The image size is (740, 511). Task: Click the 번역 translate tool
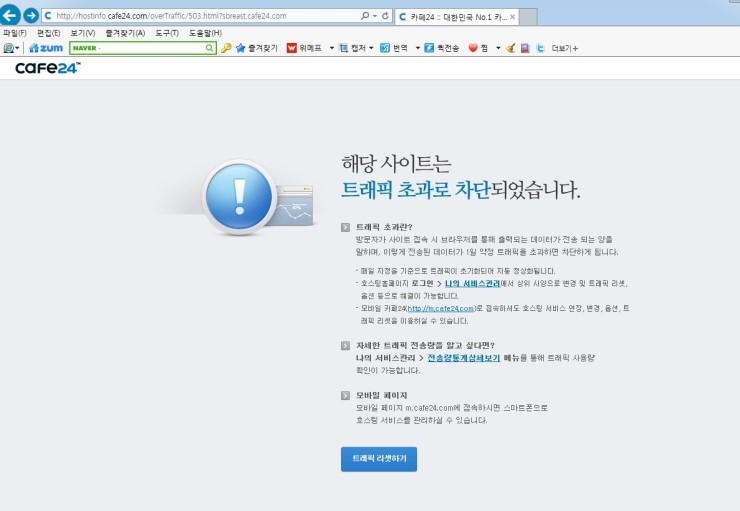(x=394, y=48)
